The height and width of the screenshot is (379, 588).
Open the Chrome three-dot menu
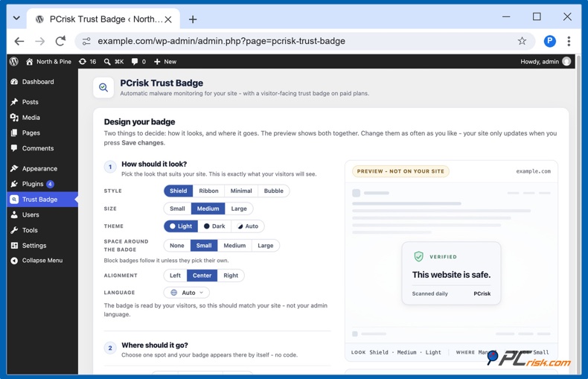tap(569, 41)
